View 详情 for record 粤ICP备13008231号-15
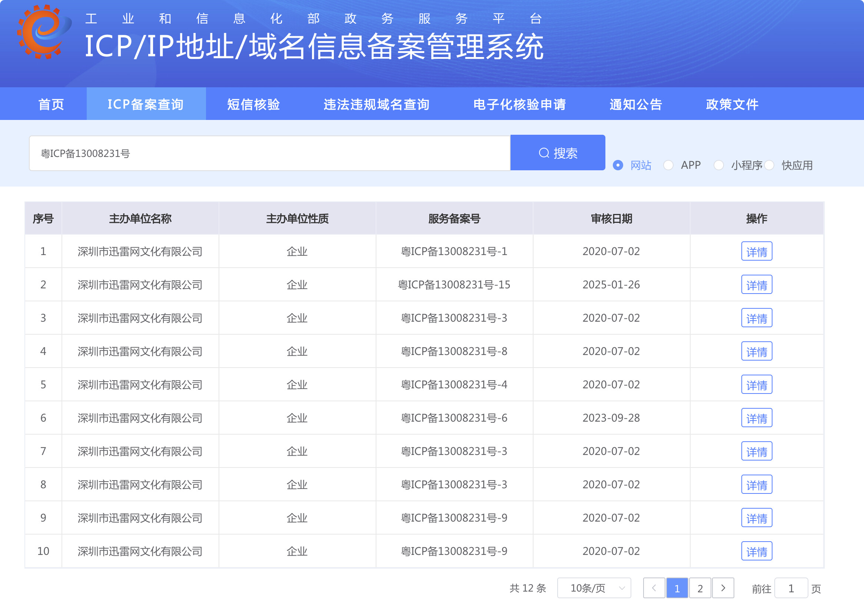Image resolution: width=864 pixels, height=616 pixels. [757, 284]
